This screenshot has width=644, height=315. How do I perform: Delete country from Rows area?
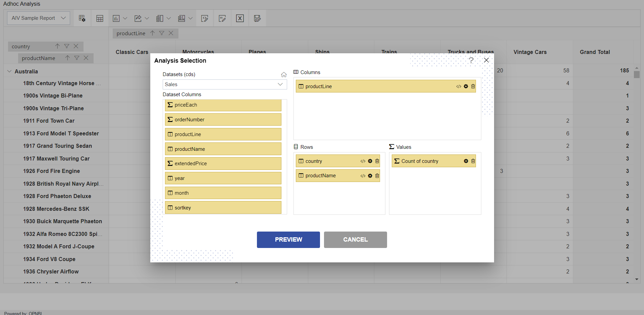[377, 161]
